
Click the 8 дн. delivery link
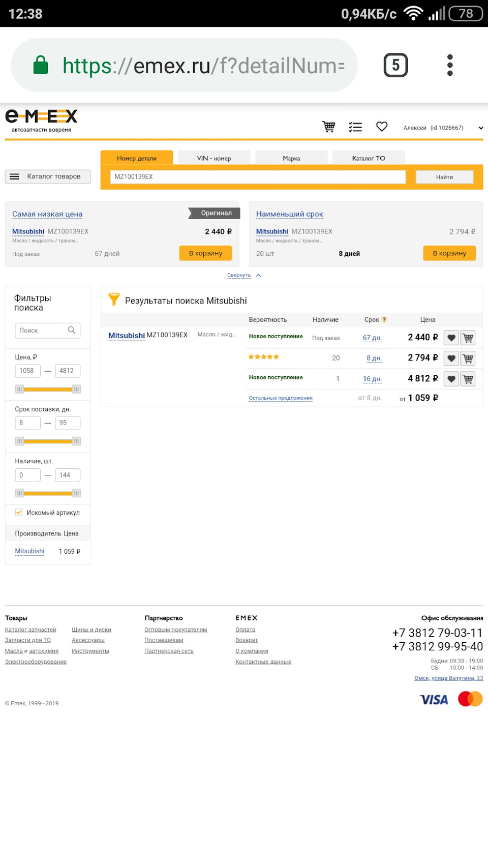374,358
